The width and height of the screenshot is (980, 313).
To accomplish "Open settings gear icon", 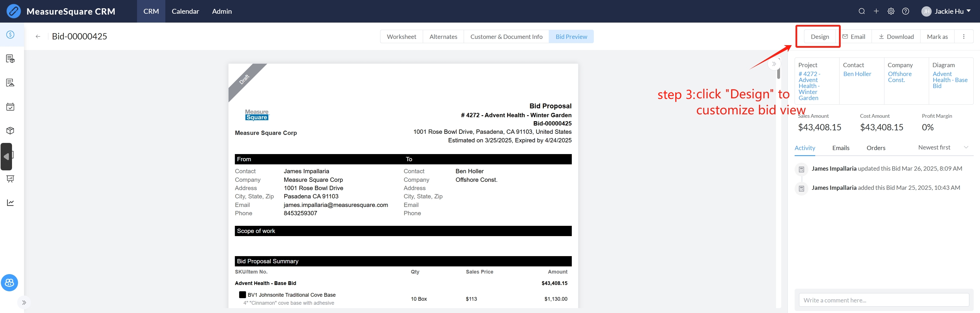I will (891, 11).
